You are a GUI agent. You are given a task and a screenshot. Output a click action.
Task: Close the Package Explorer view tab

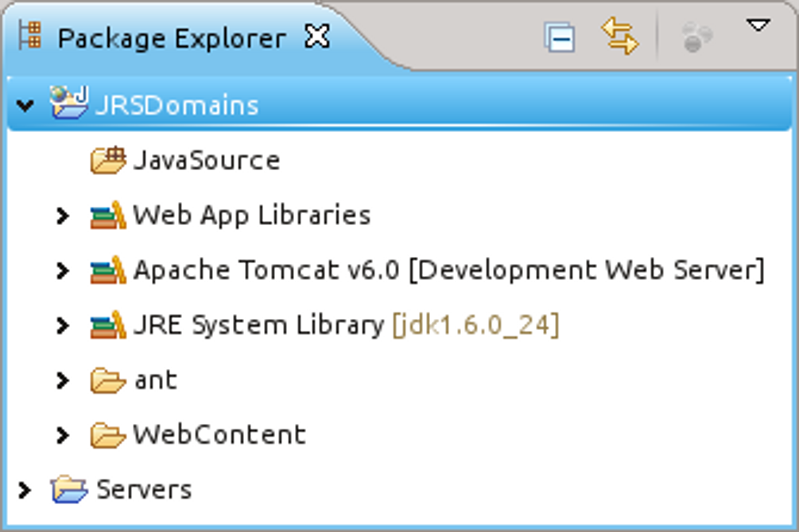click(317, 37)
